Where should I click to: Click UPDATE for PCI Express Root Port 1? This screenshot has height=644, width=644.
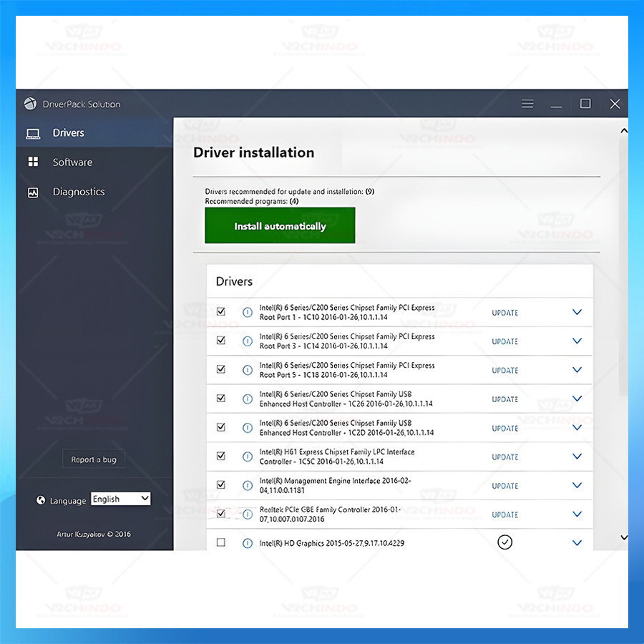coord(504,313)
